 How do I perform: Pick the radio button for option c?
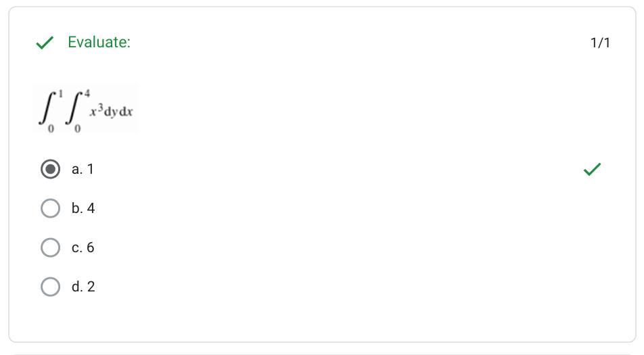tap(50, 247)
